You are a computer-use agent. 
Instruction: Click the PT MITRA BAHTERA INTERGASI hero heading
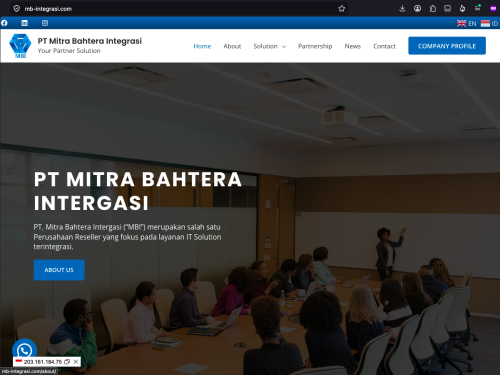(x=138, y=191)
